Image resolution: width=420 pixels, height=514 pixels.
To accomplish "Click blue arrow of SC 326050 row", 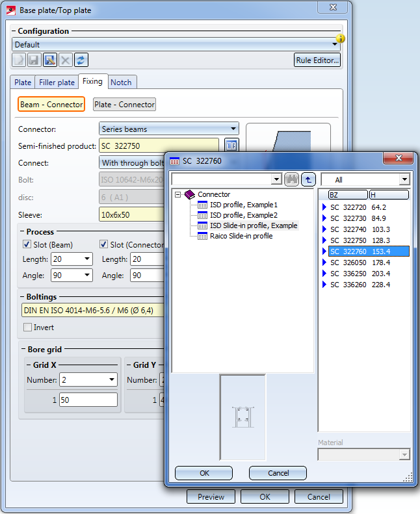I will click(324, 263).
